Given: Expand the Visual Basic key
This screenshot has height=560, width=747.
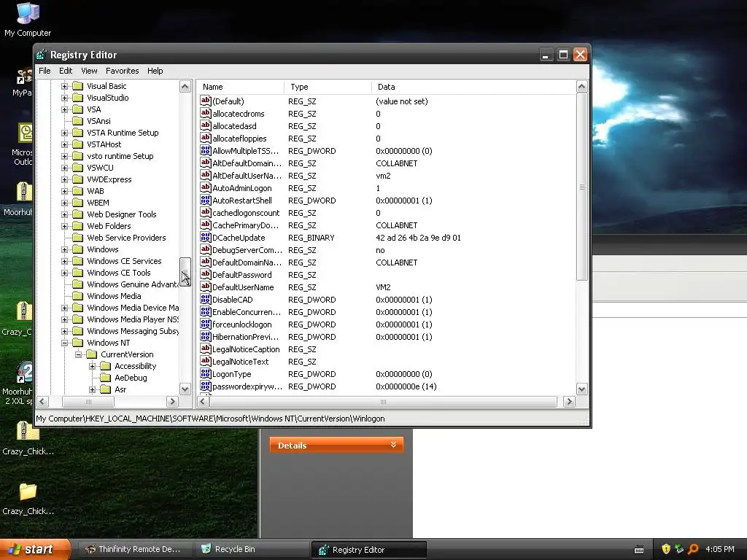Looking at the screenshot, I should pyautogui.click(x=64, y=86).
